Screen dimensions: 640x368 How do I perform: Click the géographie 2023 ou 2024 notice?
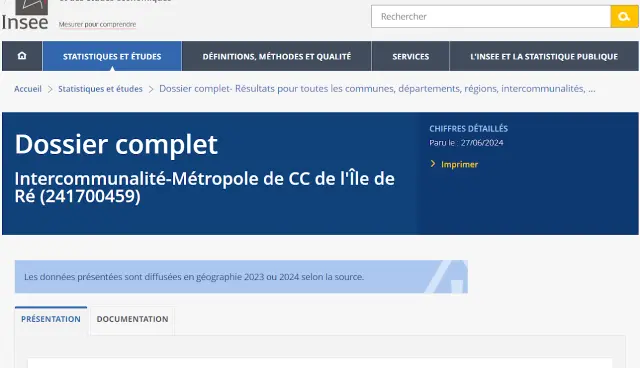coord(241,277)
